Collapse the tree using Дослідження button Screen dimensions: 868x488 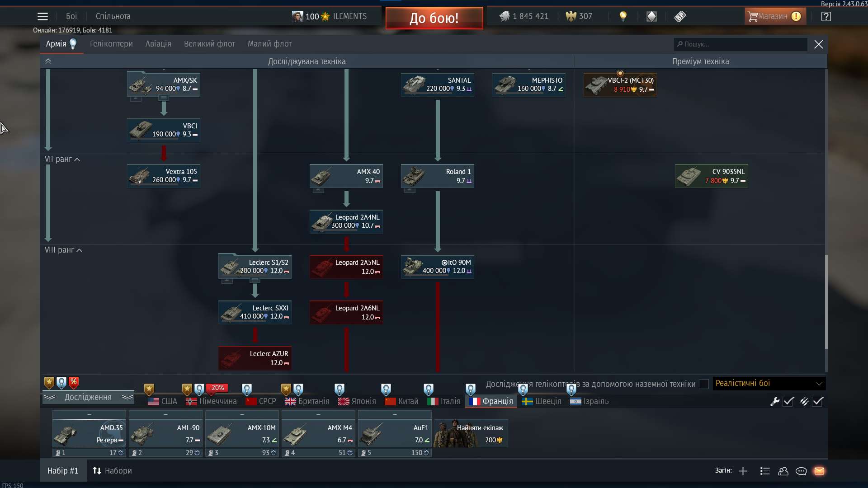coord(88,397)
